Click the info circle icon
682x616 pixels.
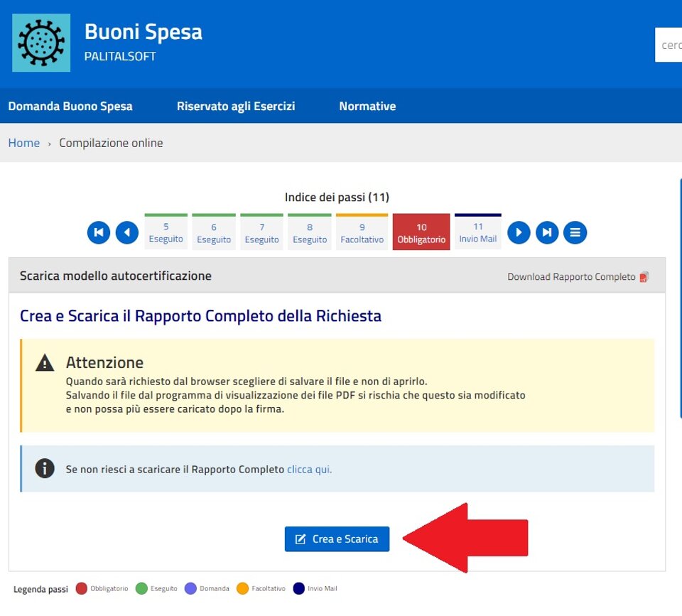click(45, 469)
